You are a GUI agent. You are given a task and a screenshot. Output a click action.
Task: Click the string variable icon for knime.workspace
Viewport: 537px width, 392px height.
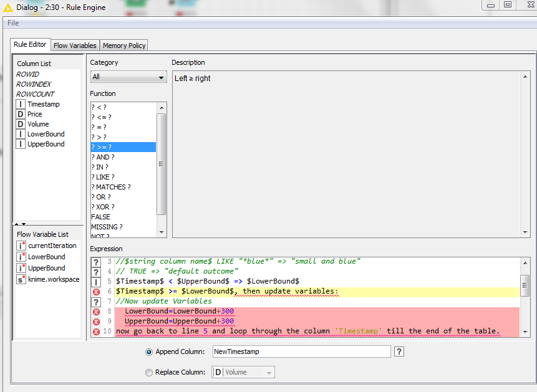(x=21, y=279)
